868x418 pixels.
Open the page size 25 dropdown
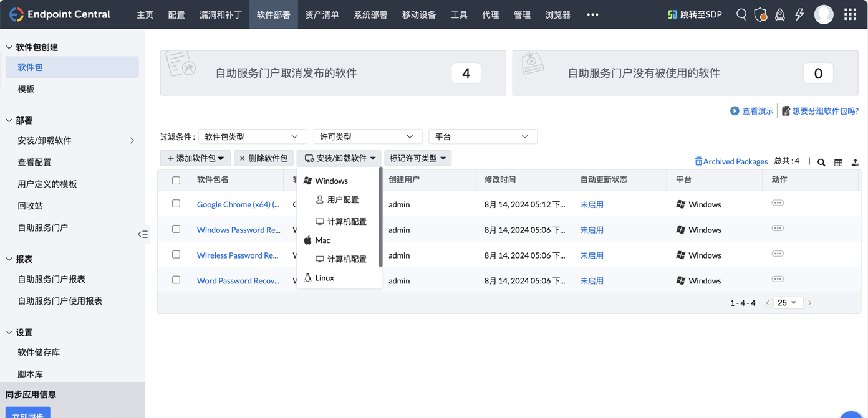click(x=787, y=303)
